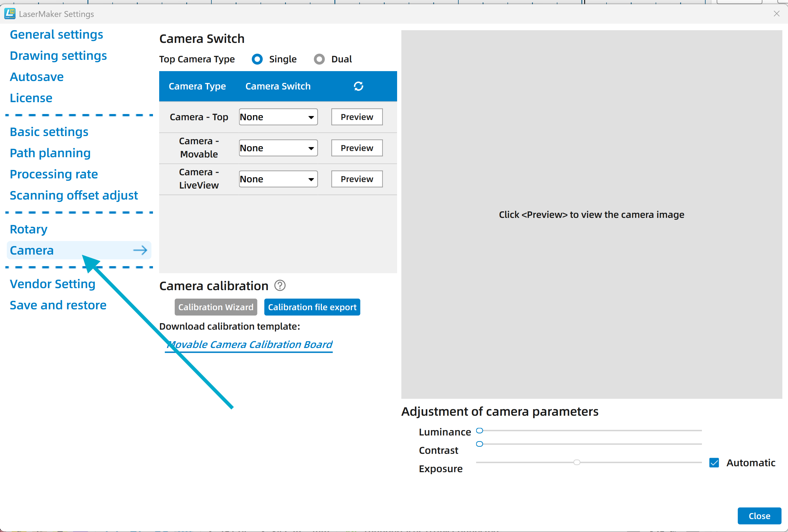The height and width of the screenshot is (532, 788).
Task: Open Scanning offset adjust settings
Action: (x=74, y=195)
